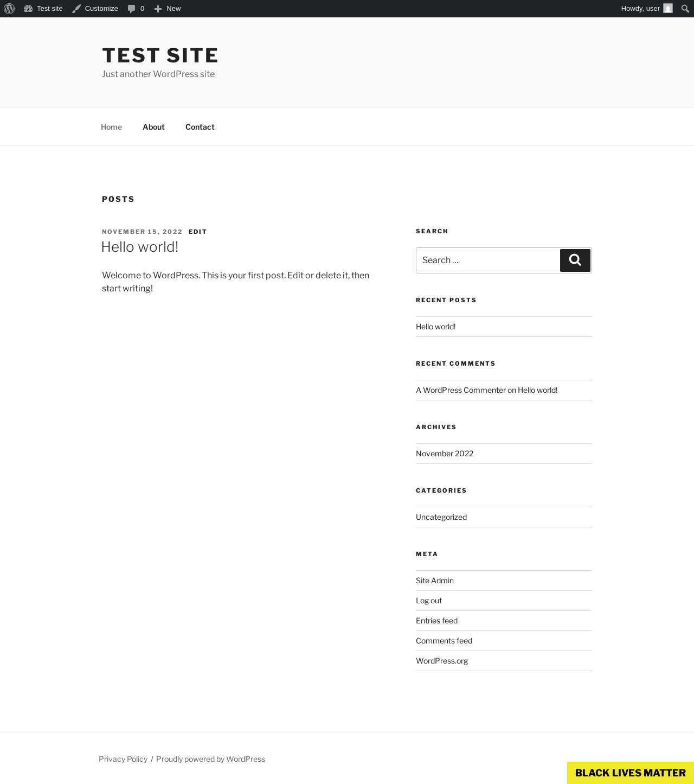Click the user avatar next to Howdy

click(x=668, y=9)
